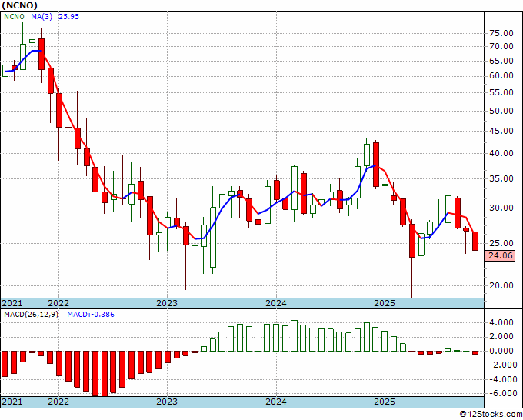Click the 55.00 price axis label

[x=501, y=93]
